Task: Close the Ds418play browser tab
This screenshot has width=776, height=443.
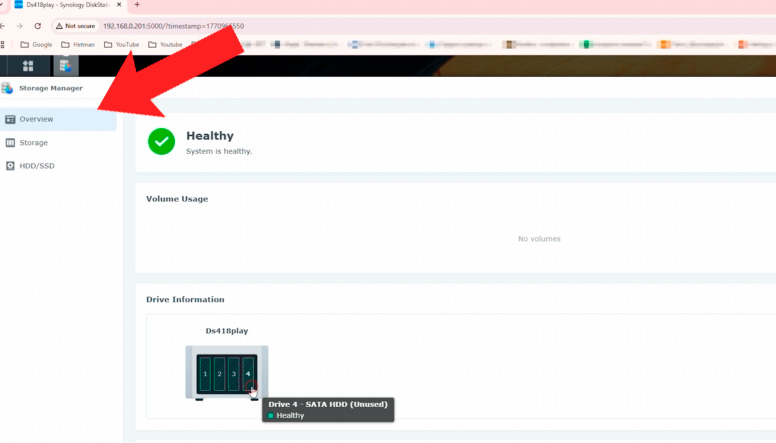Action: [x=119, y=4]
